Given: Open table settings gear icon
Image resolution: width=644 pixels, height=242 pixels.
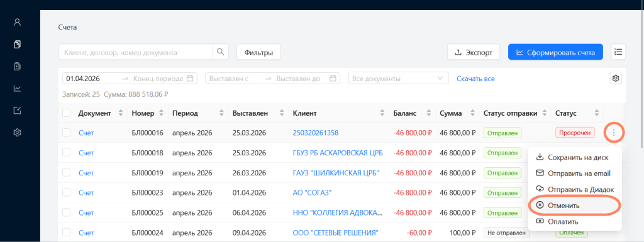Looking at the screenshot, I should click(615, 78).
